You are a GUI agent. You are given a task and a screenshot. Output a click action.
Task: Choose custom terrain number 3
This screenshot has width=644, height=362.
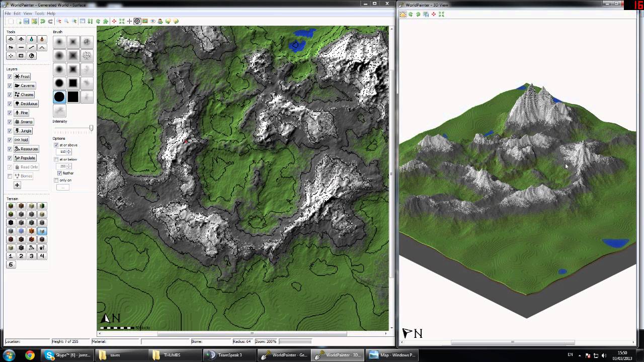pos(32,256)
